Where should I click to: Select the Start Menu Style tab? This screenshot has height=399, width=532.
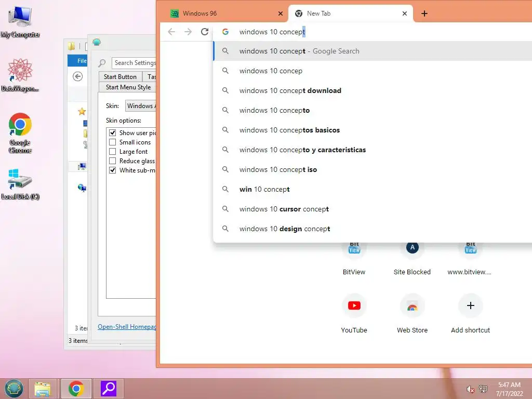tap(128, 87)
